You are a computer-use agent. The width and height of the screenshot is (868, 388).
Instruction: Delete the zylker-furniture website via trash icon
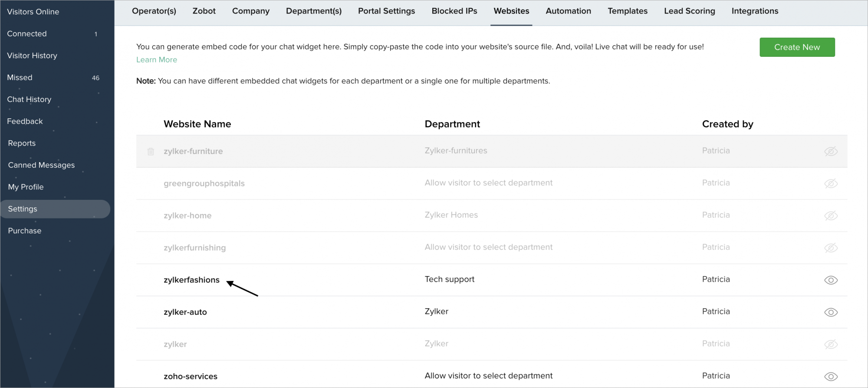tap(151, 151)
